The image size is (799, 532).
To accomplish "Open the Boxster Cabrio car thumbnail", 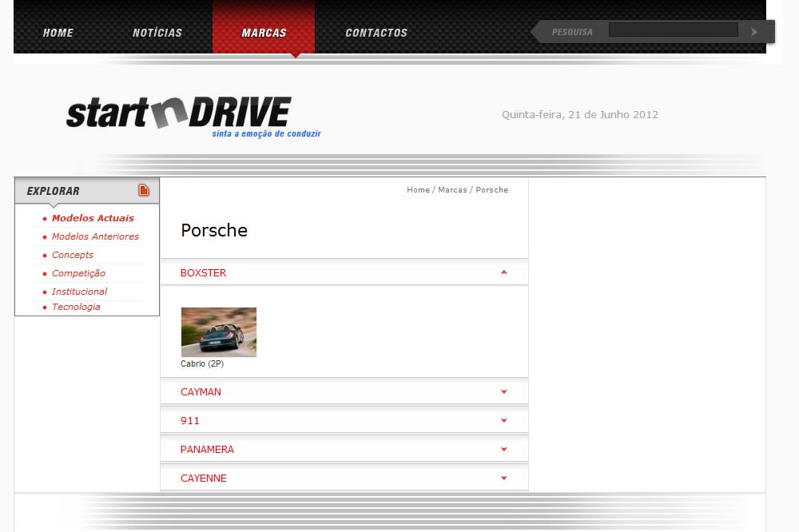I will (219, 332).
